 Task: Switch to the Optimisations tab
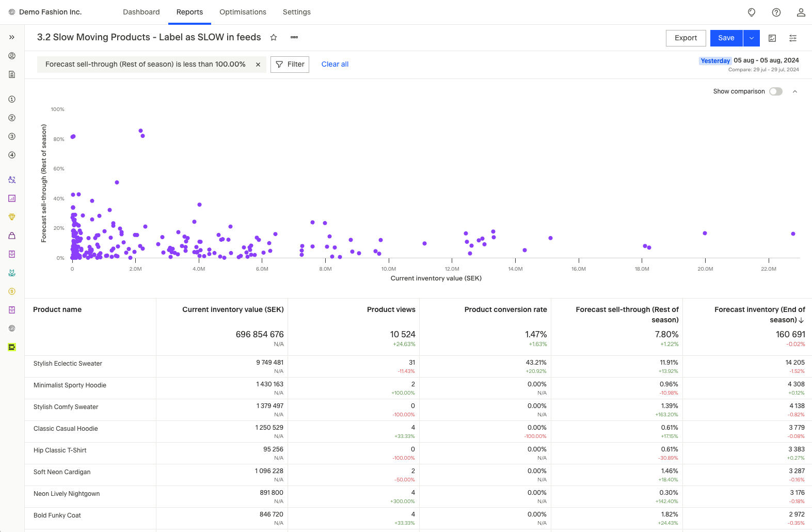pos(243,12)
